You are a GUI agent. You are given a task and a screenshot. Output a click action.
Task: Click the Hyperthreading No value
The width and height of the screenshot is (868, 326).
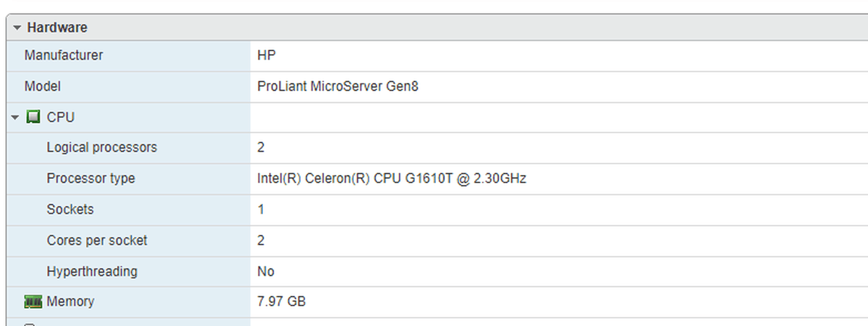[x=266, y=272]
